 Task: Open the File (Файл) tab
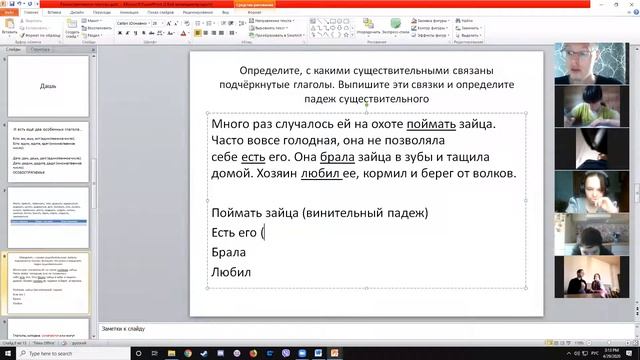(x=9, y=12)
